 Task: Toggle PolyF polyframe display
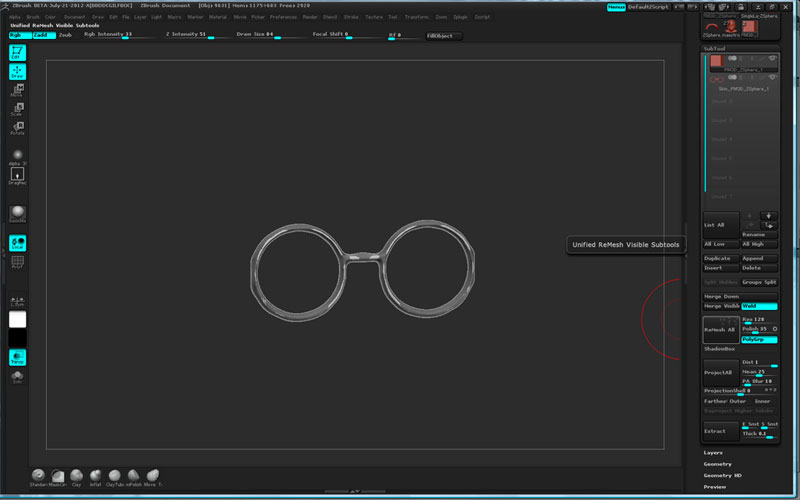(17, 262)
